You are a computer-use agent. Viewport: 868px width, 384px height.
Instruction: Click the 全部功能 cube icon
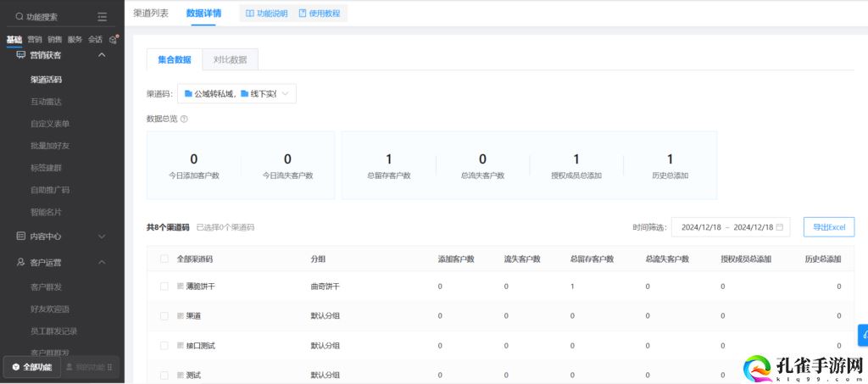coord(15,367)
